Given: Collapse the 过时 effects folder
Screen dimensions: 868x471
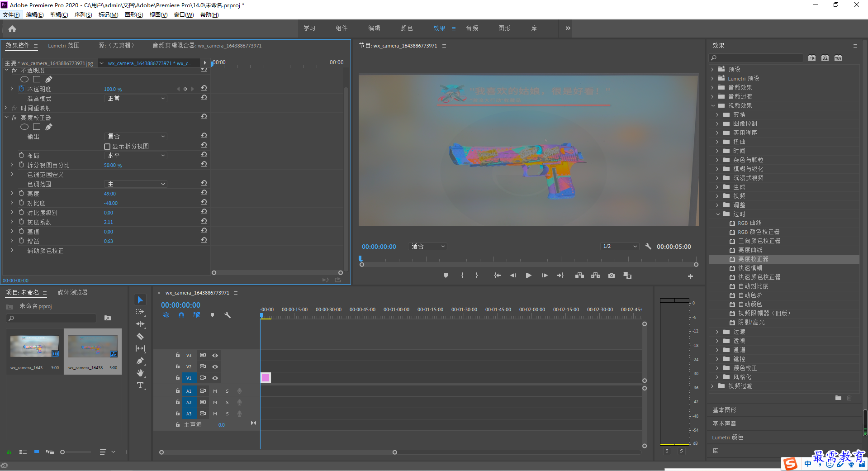Looking at the screenshot, I should [x=717, y=214].
